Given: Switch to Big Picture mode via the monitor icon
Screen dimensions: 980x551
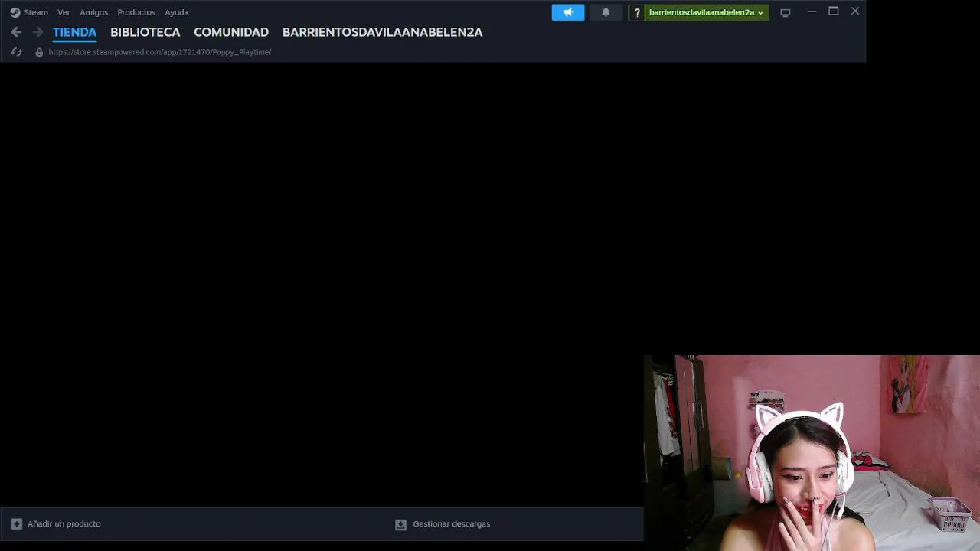Looking at the screenshot, I should click(785, 12).
